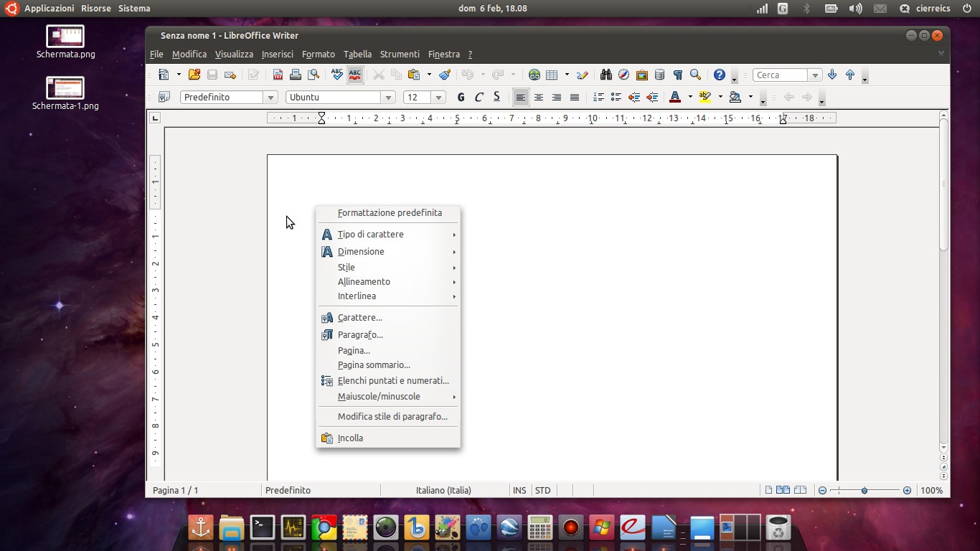Open the font size 12 dropdown
Image resolution: width=980 pixels, height=551 pixels.
tap(438, 98)
